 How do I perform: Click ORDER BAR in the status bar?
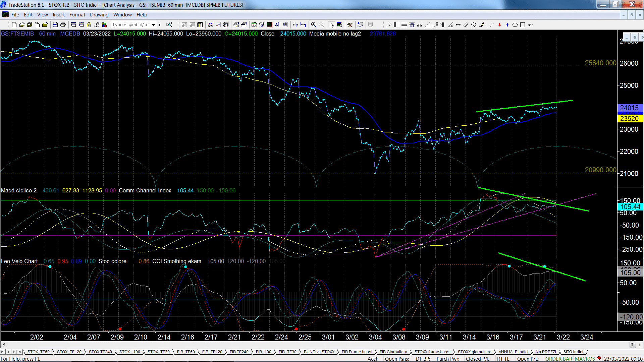coord(559,359)
